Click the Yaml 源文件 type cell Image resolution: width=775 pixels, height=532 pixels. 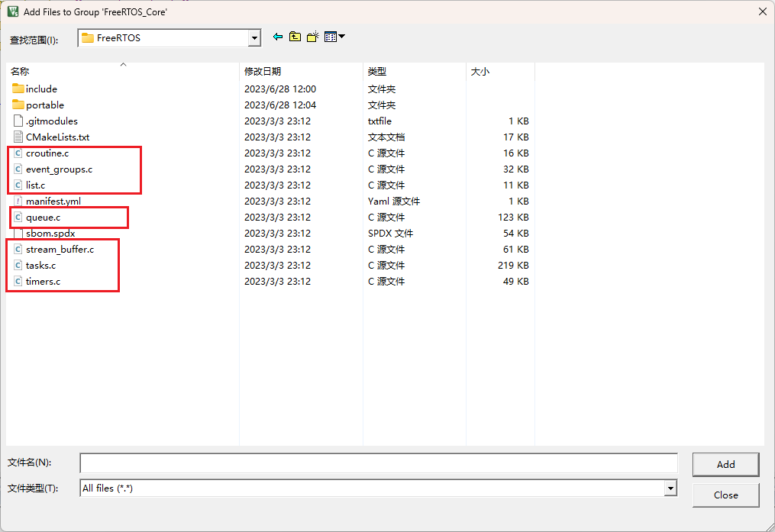coord(394,201)
